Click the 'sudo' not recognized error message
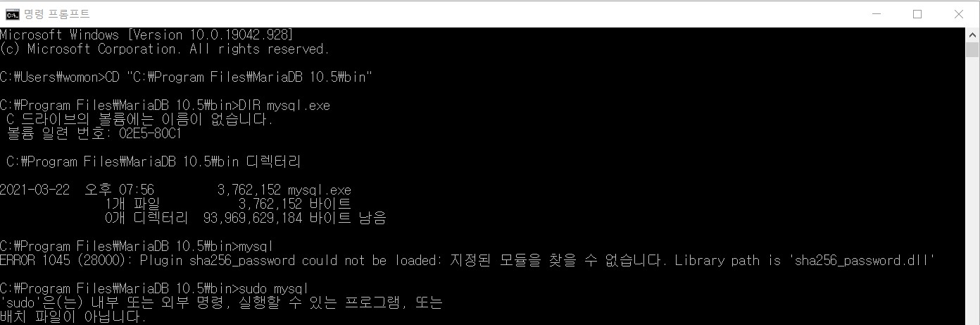 click(221, 309)
